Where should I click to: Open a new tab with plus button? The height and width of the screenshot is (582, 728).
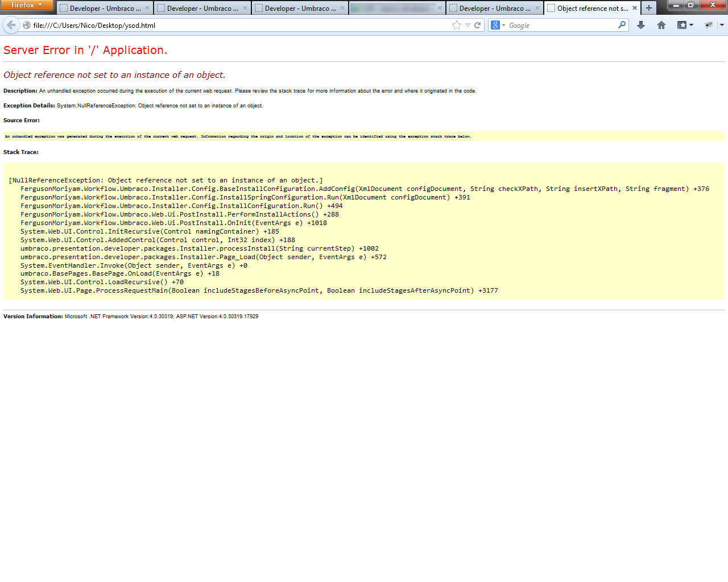tap(649, 8)
